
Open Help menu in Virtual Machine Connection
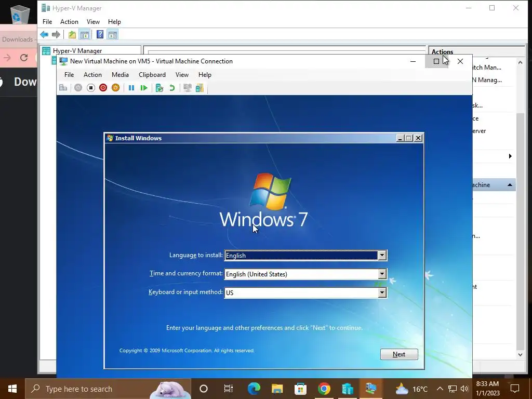(205, 75)
